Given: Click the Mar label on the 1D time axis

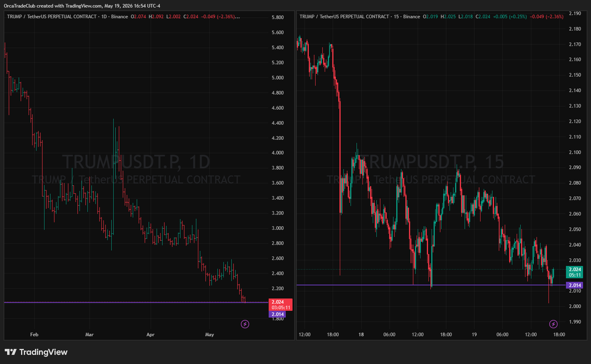Looking at the screenshot, I should (x=89, y=334).
